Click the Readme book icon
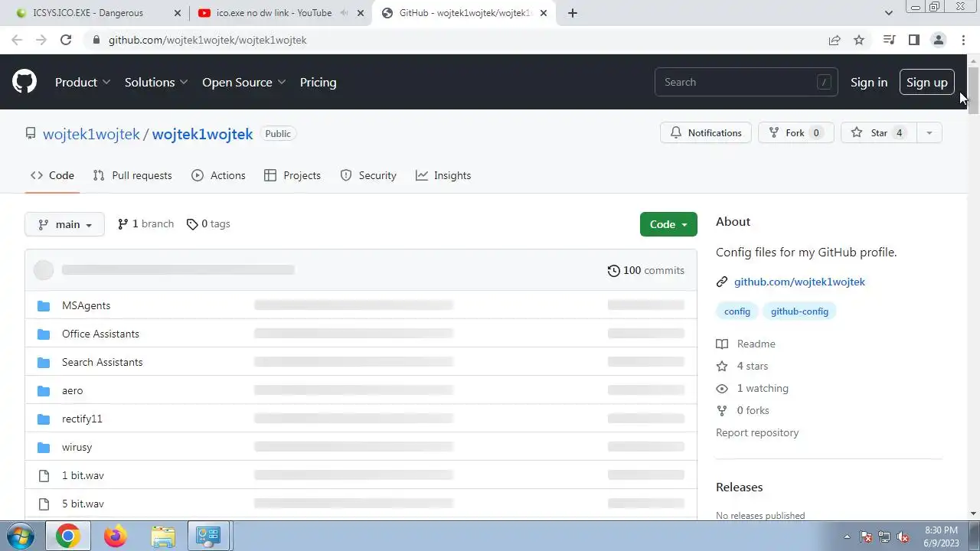Screen dimensions: 980x551 [x=722, y=344]
